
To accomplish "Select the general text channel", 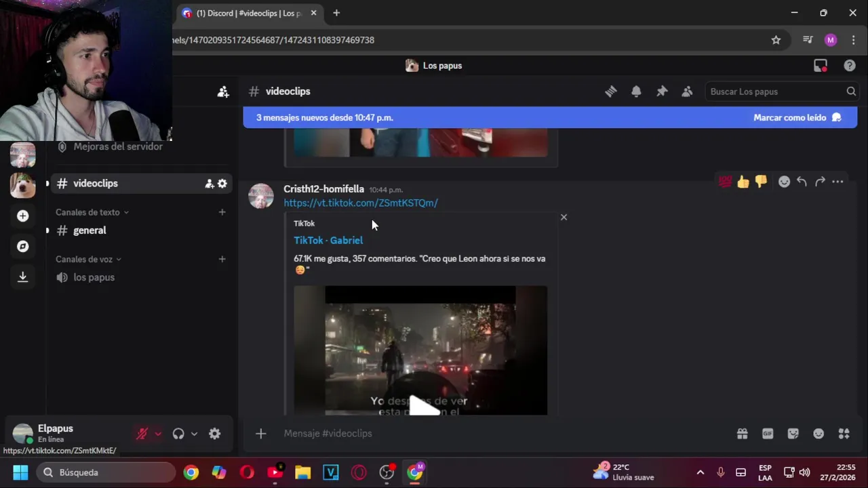I will click(141, 230).
